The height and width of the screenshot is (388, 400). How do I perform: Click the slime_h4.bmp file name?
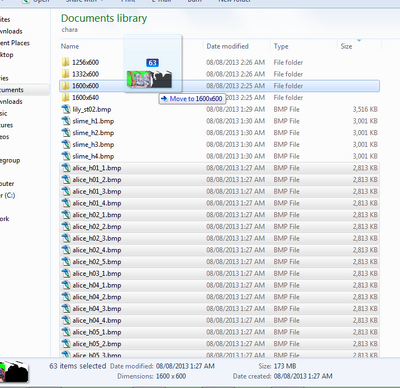pos(93,156)
